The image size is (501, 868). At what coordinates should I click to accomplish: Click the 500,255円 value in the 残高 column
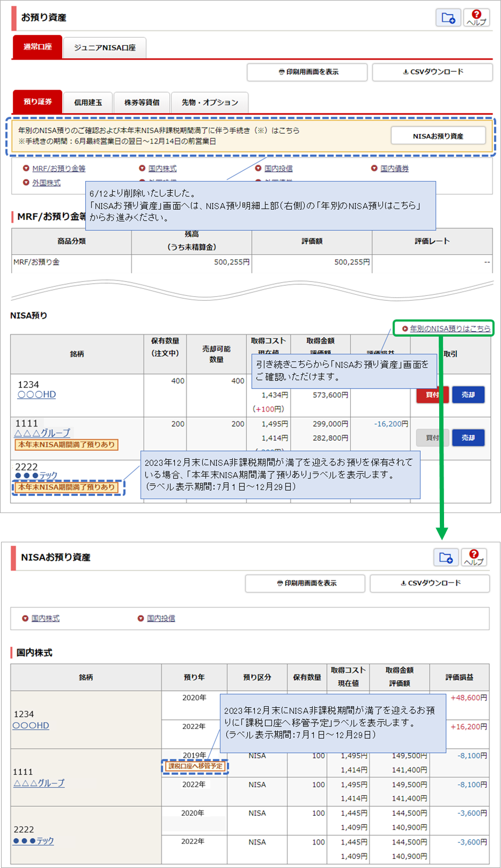tap(232, 262)
